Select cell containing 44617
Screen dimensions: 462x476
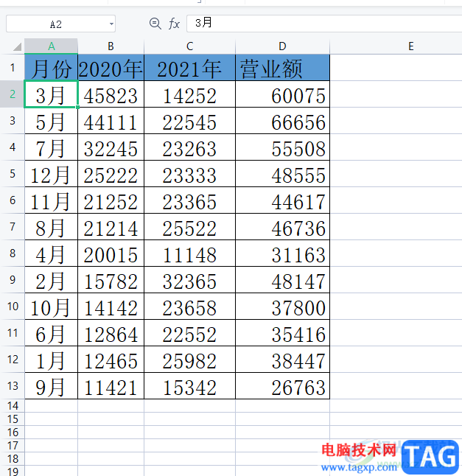pyautogui.click(x=282, y=200)
